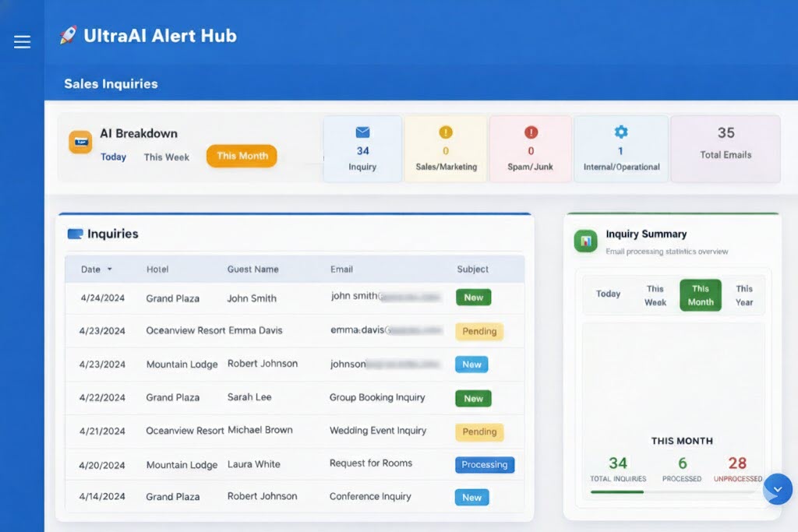Click the Sales/Marketing warning icon
This screenshot has width=798, height=532.
pyautogui.click(x=445, y=132)
